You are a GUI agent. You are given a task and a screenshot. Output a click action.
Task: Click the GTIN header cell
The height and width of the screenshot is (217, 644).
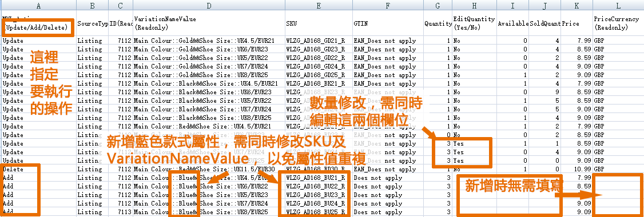tap(388, 23)
